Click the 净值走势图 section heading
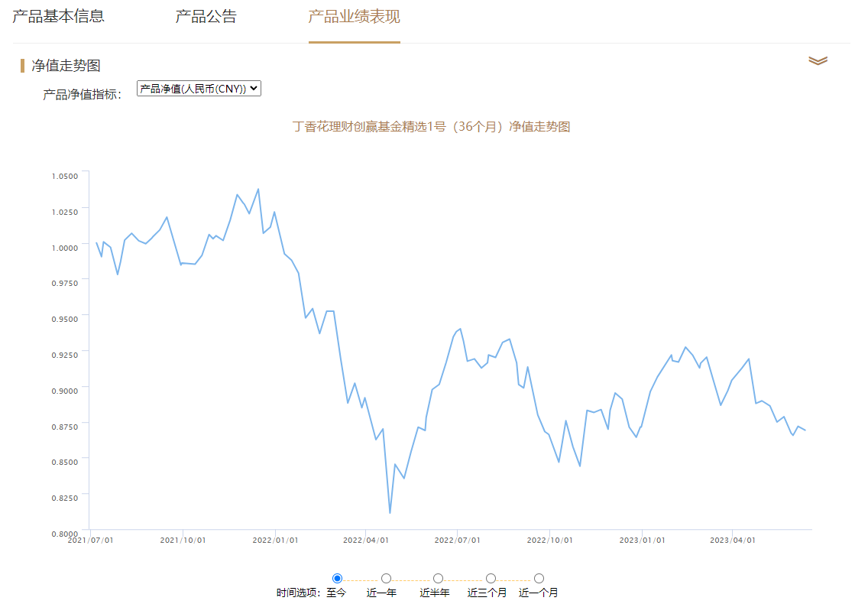Image resolution: width=868 pixels, height=604 pixels. (x=66, y=66)
